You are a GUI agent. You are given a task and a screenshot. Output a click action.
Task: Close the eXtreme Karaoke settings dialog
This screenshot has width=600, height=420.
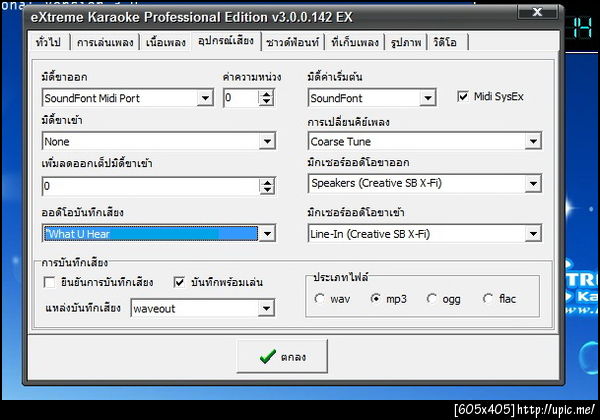click(x=537, y=12)
